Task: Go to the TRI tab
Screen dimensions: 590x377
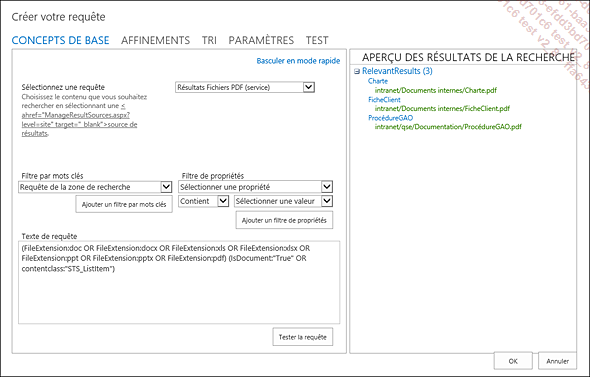Action: [209, 40]
